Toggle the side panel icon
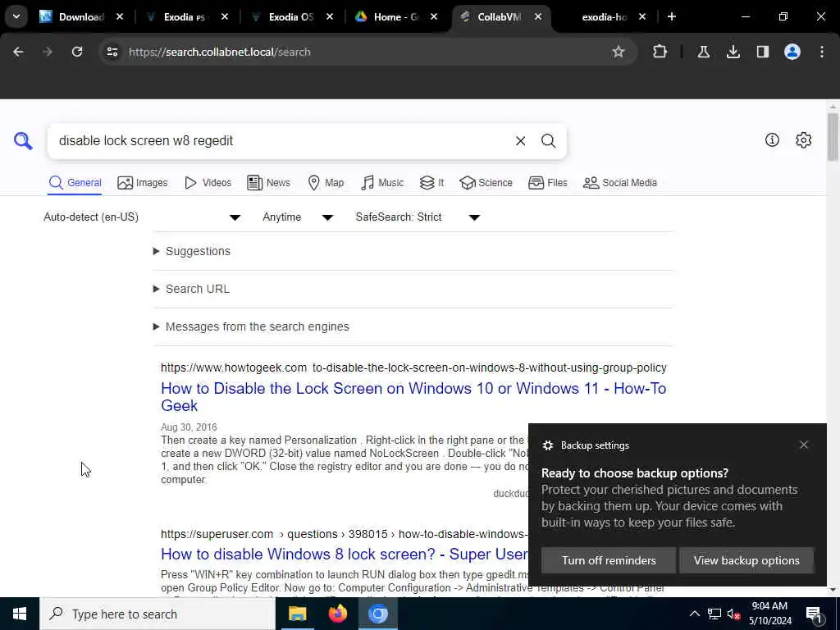Image resolution: width=840 pixels, height=630 pixels. click(763, 52)
